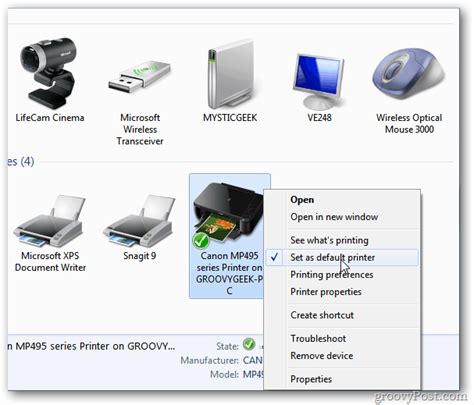
Task: Click the MYSTICGEEK label text
Action: coord(230,118)
